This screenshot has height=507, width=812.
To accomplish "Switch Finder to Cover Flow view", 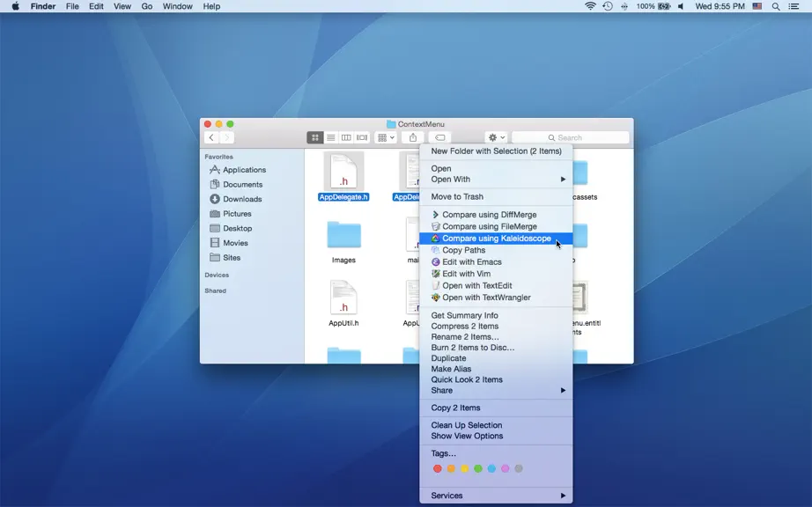I will pos(362,137).
